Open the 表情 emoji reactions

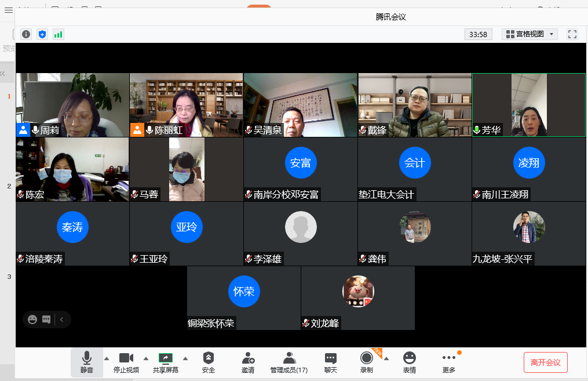(x=410, y=362)
